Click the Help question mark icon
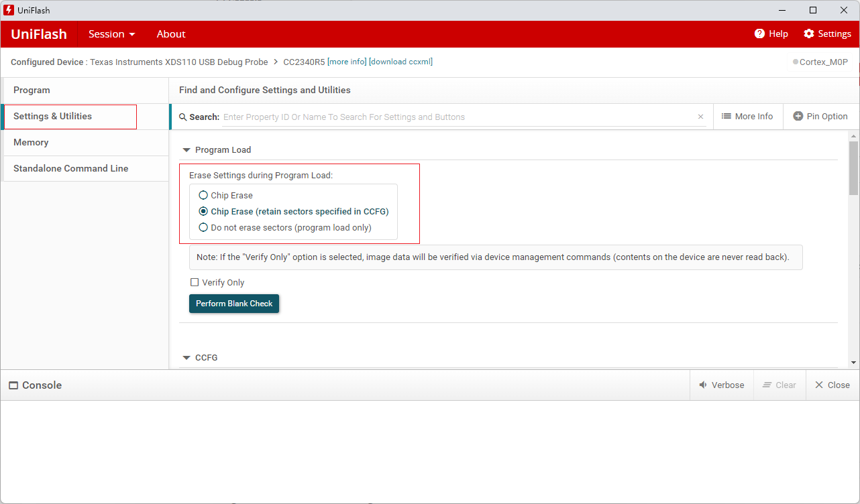 pos(759,34)
